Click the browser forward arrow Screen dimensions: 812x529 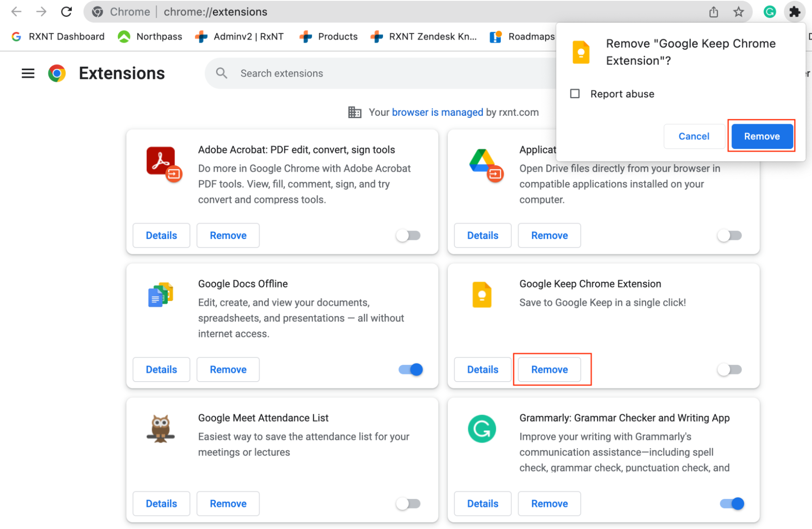(x=41, y=12)
